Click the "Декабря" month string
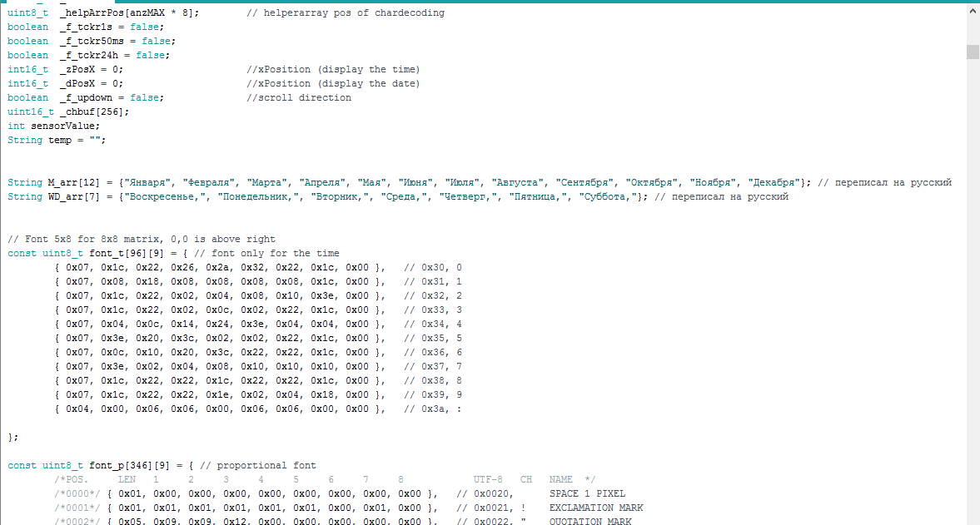Viewport: 980px width, 525px height. click(774, 183)
